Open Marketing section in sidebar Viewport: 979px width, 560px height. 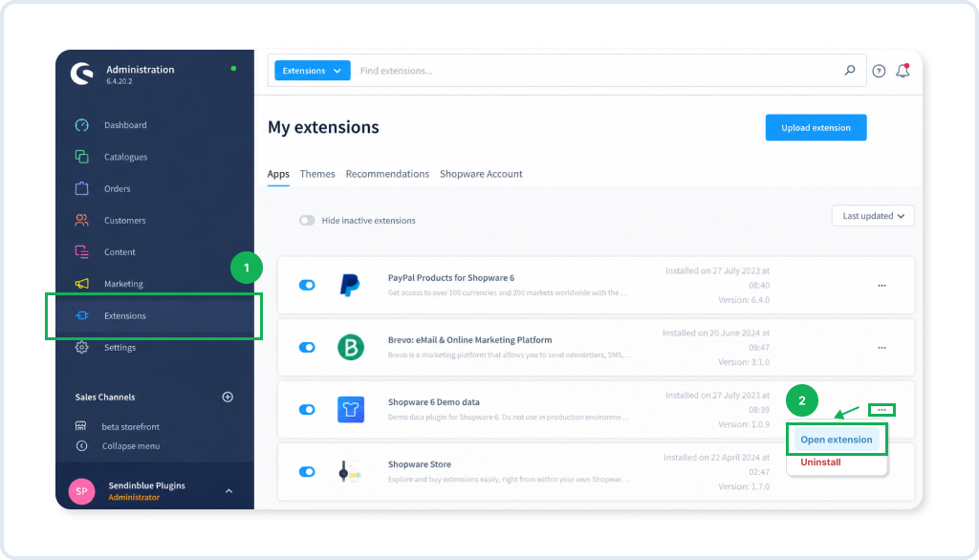coord(123,284)
